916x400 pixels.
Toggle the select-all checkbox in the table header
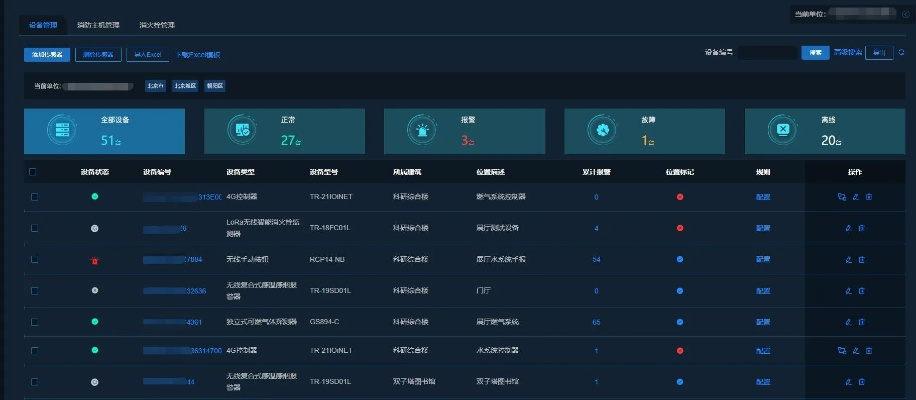[33, 172]
